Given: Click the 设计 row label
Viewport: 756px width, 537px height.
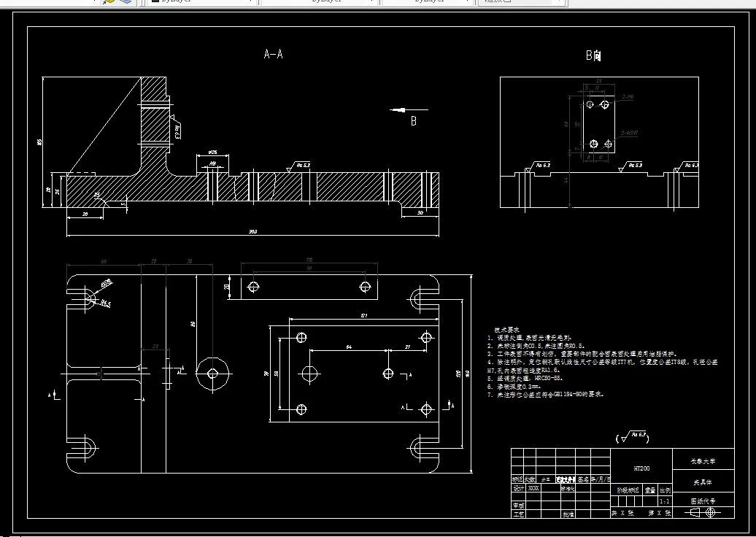Looking at the screenshot, I should pyautogui.click(x=519, y=488).
